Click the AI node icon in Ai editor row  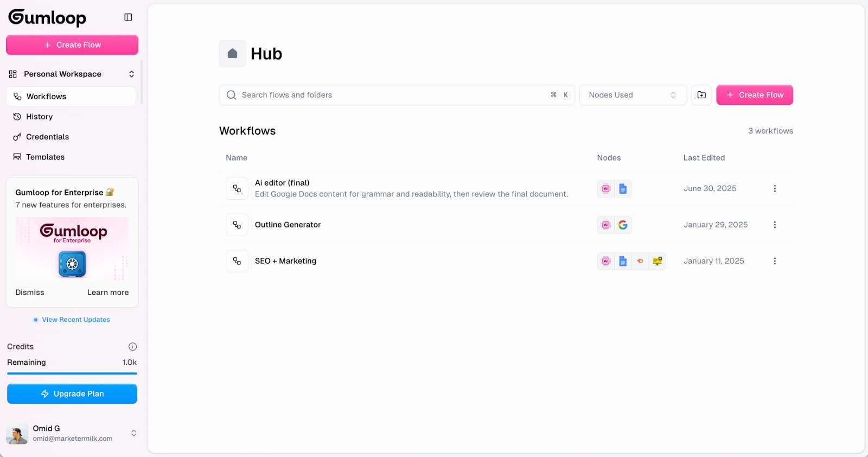[x=606, y=188]
